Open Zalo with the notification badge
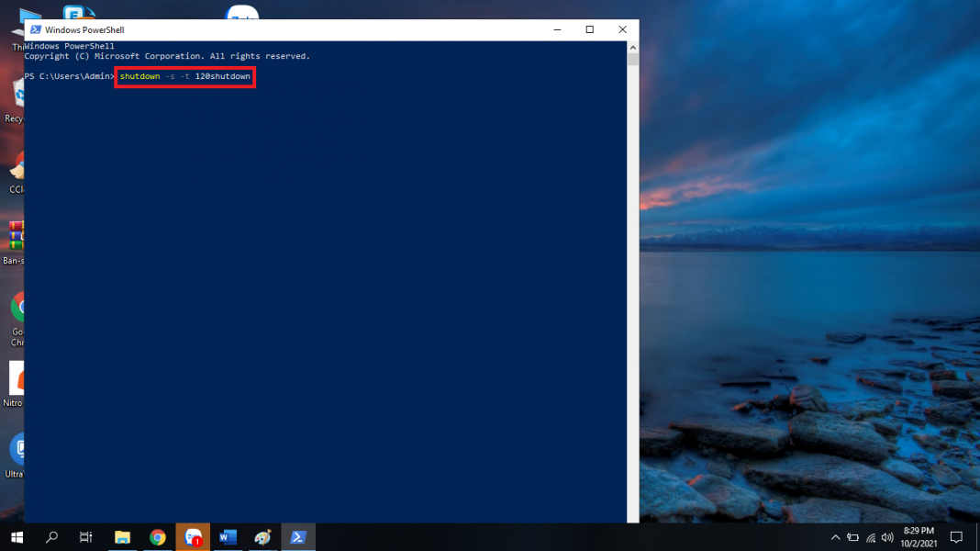This screenshot has width=980, height=551. pos(193,537)
